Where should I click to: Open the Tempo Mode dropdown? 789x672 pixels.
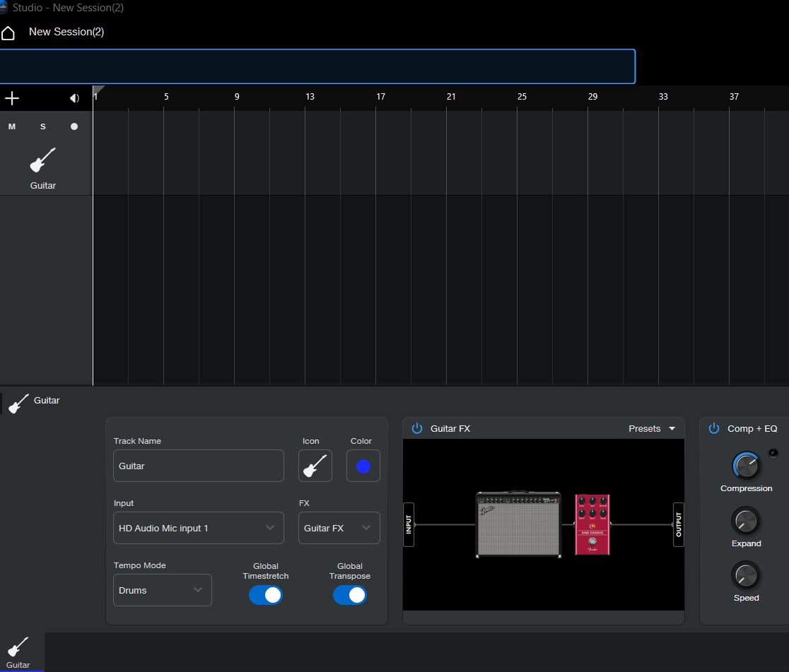click(162, 590)
